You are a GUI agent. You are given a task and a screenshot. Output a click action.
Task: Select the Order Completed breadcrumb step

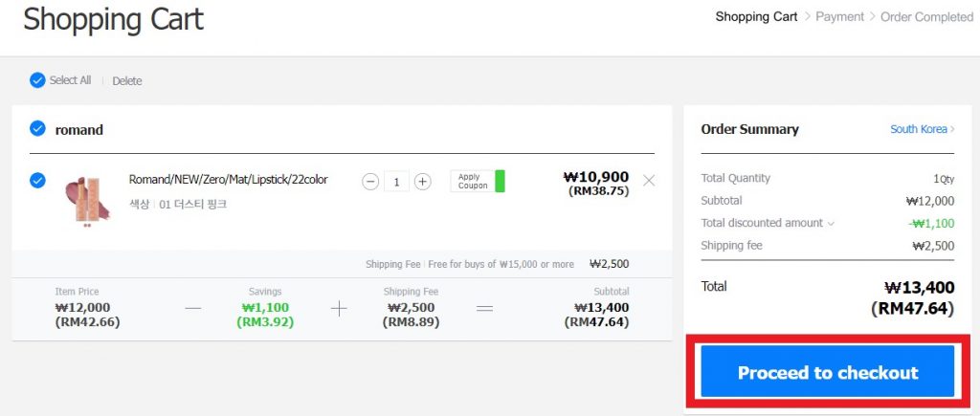(926, 17)
